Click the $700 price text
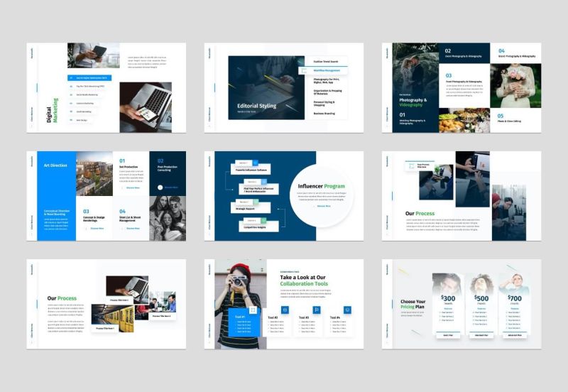Screen dimensions: 568x392 point(515,298)
